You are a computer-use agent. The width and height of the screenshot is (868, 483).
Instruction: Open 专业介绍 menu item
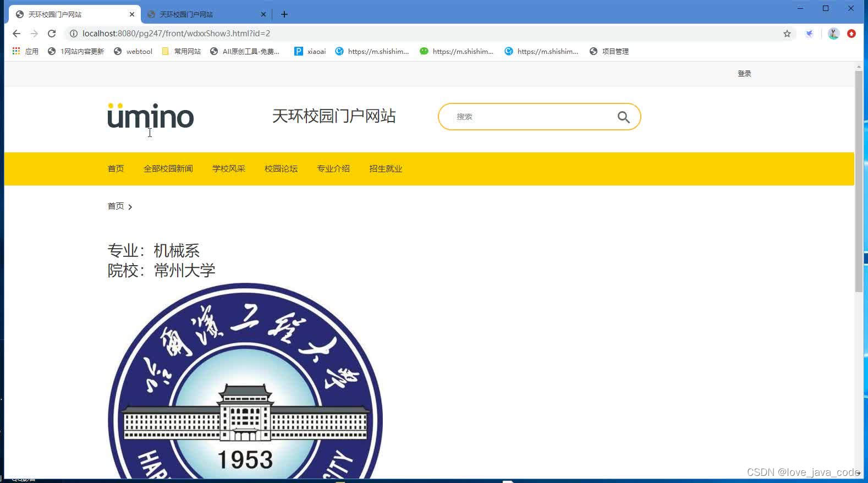(333, 169)
